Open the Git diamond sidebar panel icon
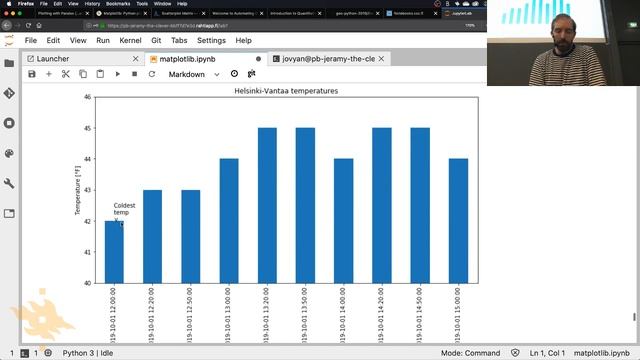The image size is (640, 360). click(9, 93)
